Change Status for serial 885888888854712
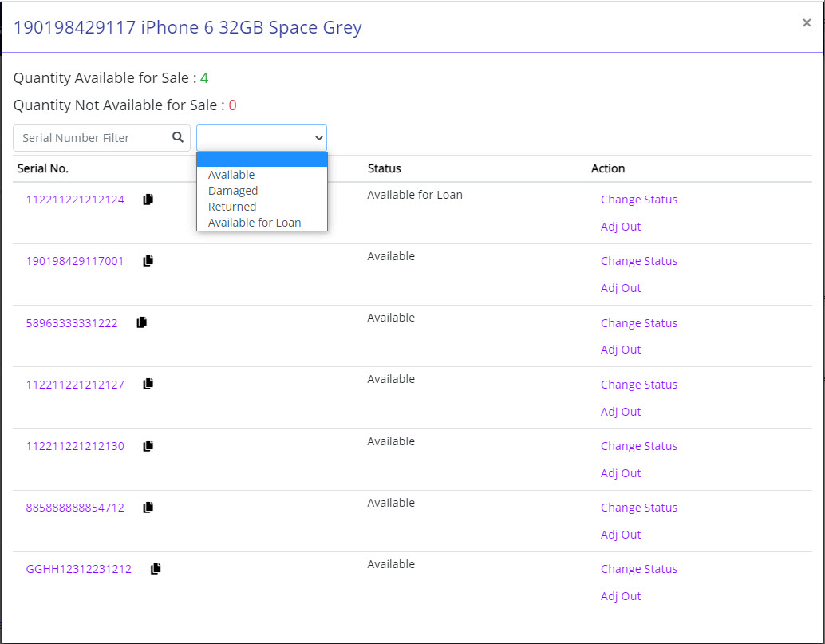Screen dimensions: 825x644 639,508
